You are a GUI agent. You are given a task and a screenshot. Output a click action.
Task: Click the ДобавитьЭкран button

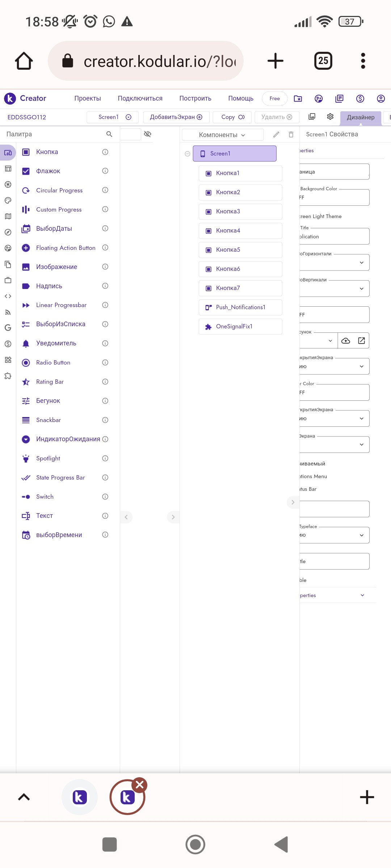(176, 117)
